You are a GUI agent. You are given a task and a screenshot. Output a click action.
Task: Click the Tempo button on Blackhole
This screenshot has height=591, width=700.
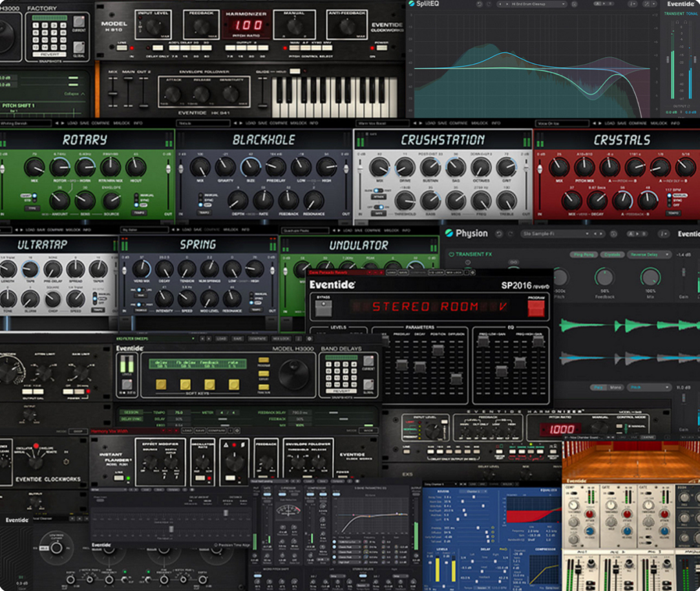tap(205, 213)
